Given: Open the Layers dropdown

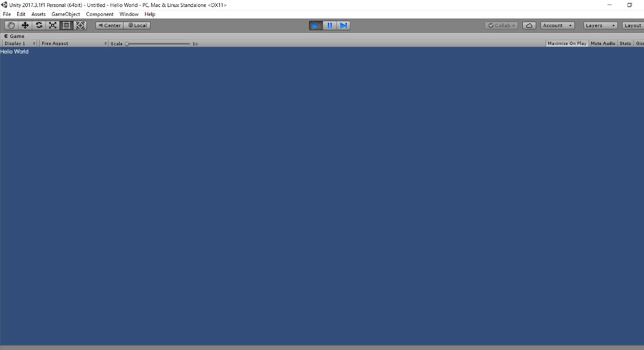Looking at the screenshot, I should pyautogui.click(x=600, y=26).
